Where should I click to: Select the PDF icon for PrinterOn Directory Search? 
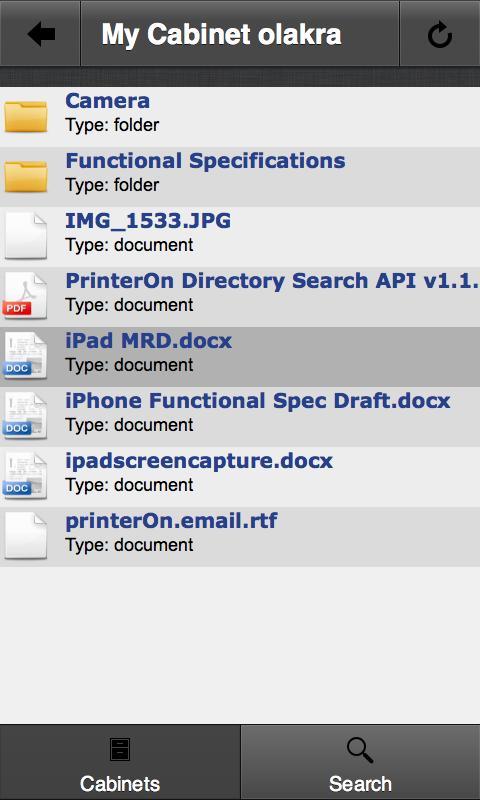click(x=26, y=296)
